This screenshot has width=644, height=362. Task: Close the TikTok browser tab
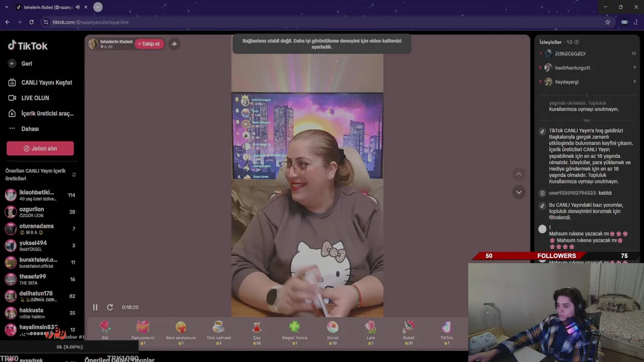coord(86,7)
